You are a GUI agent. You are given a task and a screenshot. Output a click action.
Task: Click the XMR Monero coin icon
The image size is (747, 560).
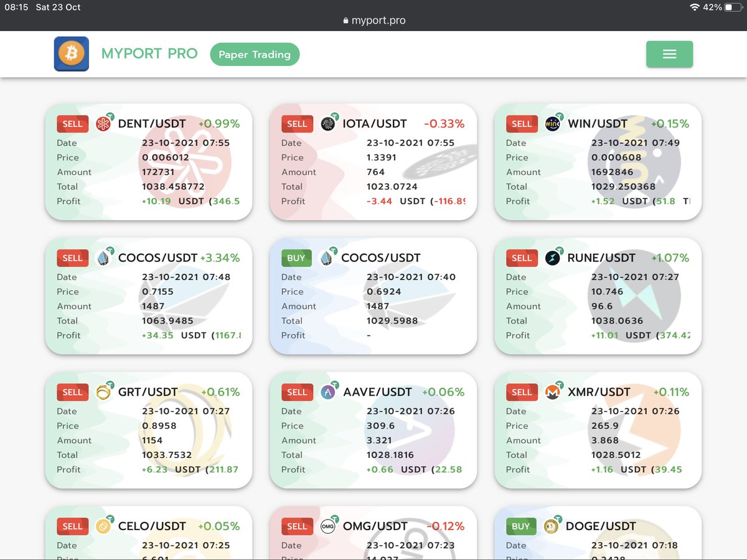tap(553, 392)
